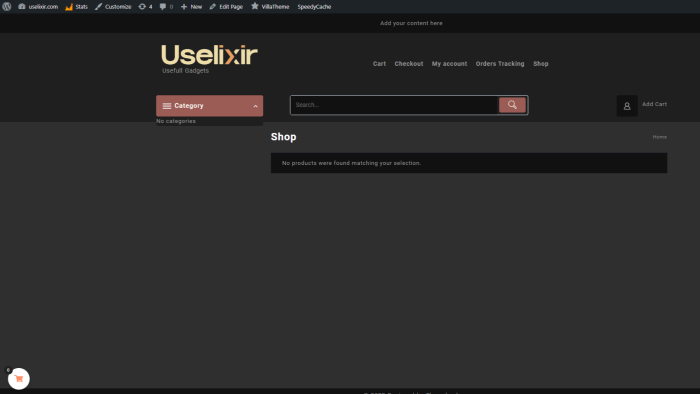Collapse the Category dropdown
The image size is (700, 394).
tap(209, 106)
